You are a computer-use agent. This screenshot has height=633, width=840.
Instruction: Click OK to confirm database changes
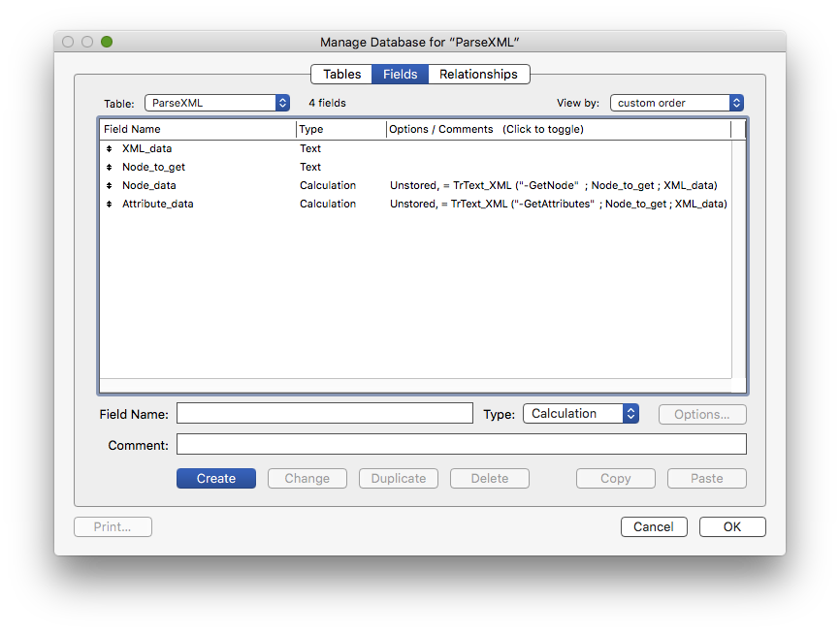(x=732, y=526)
